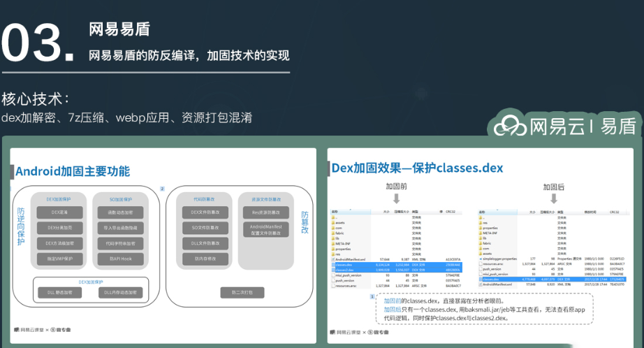
Task: Click the 指定VMP保护 box
Action: point(60,259)
